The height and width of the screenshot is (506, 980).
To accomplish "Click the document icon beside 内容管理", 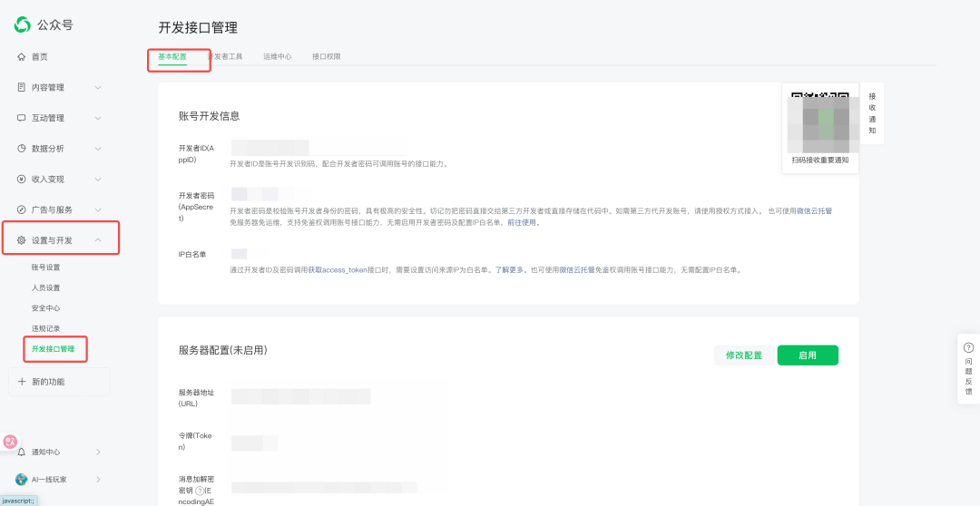I will tap(22, 88).
